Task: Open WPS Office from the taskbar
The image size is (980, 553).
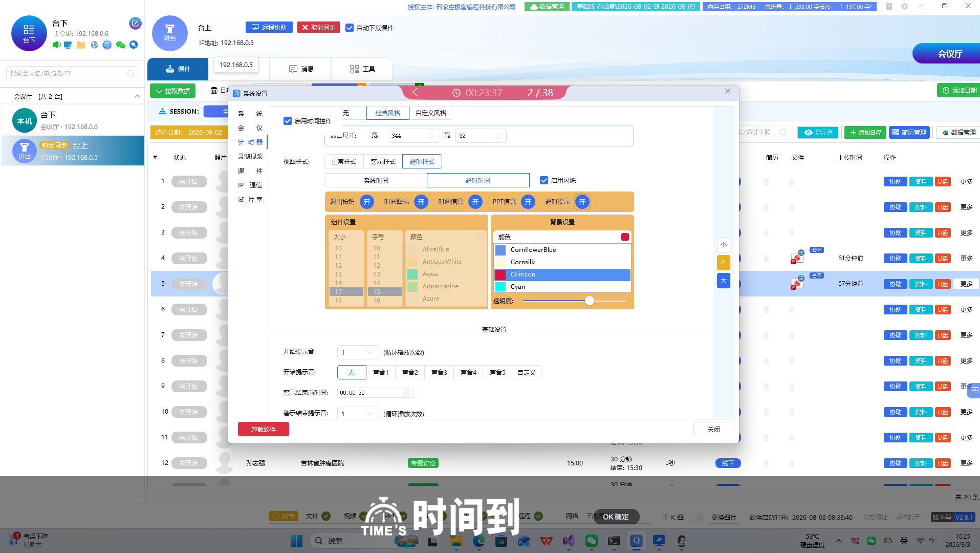Action: tap(546, 541)
